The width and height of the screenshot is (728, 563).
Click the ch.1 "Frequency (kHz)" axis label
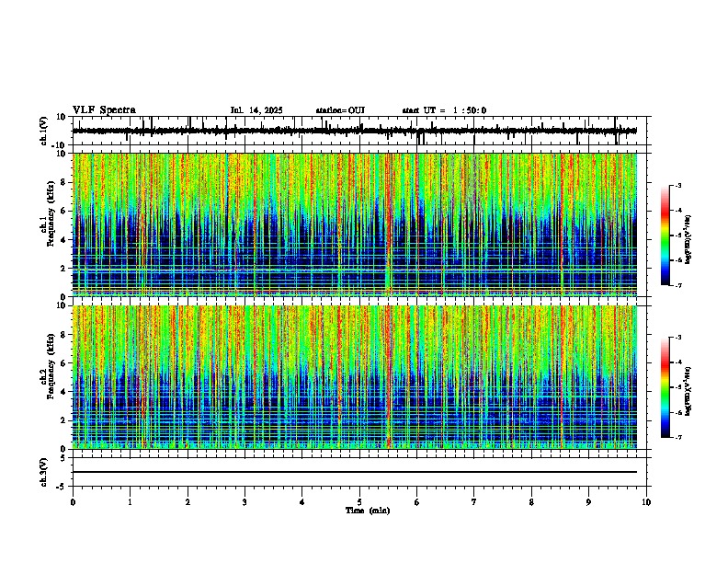click(51, 213)
